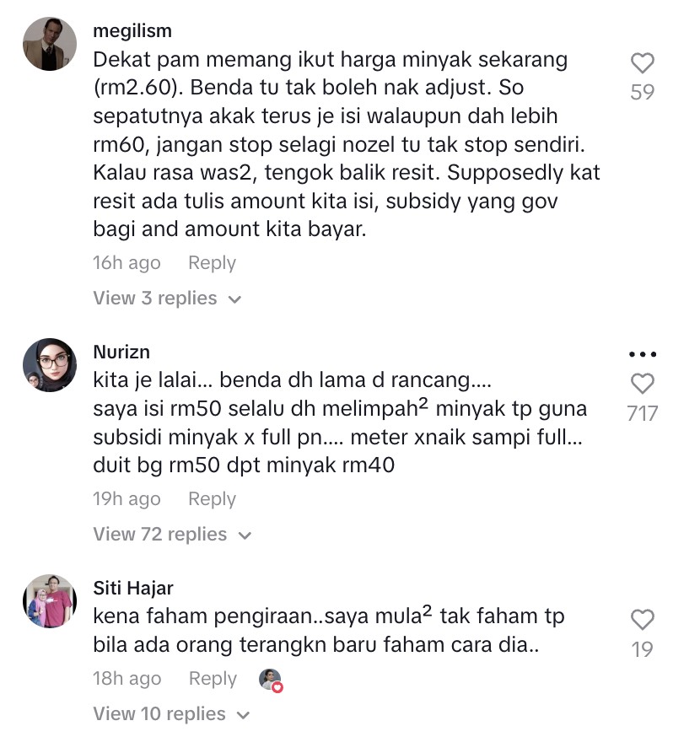
Task: Click the creator-liked avatar badge beside Reply
Action: point(271,680)
